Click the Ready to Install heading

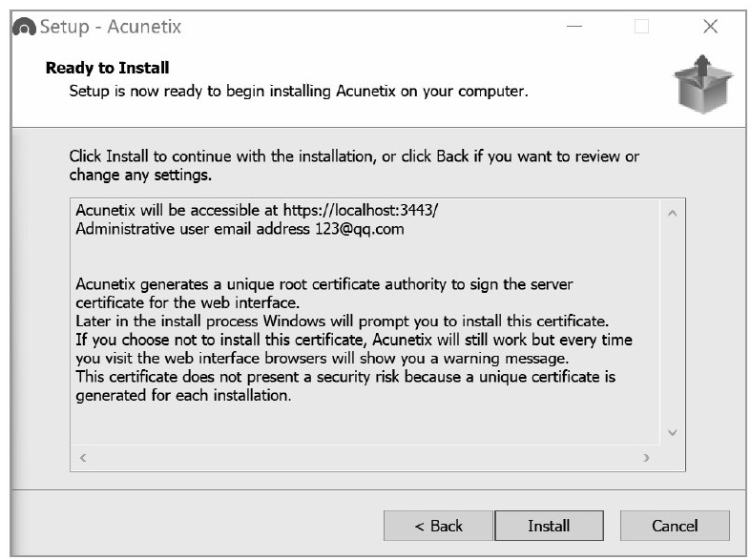107,68
